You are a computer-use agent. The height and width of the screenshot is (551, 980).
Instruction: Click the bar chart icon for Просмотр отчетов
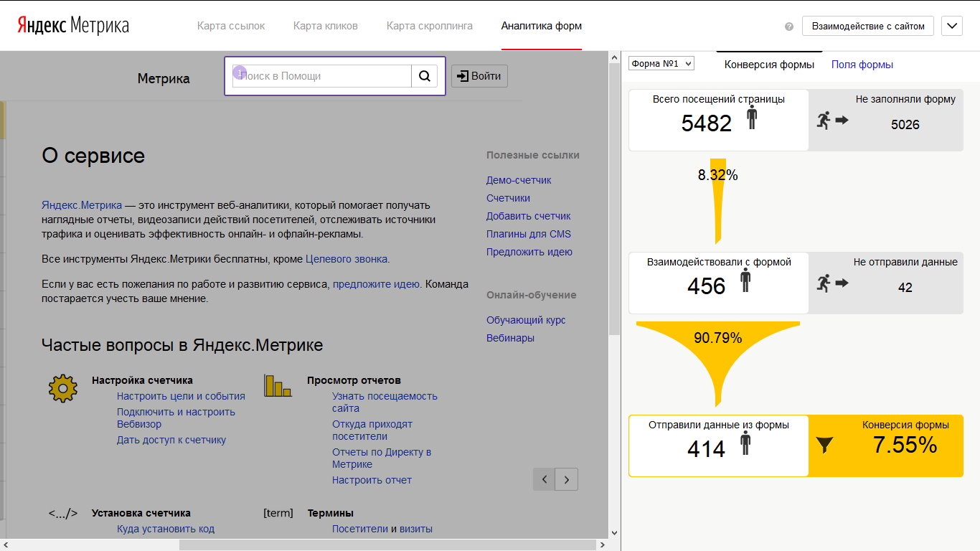[278, 385]
